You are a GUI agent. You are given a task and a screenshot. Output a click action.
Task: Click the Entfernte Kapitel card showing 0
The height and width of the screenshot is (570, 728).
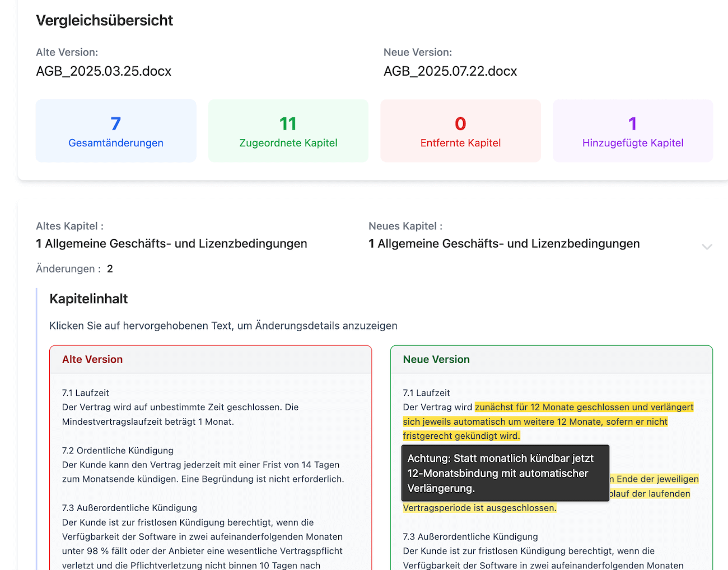click(x=460, y=131)
